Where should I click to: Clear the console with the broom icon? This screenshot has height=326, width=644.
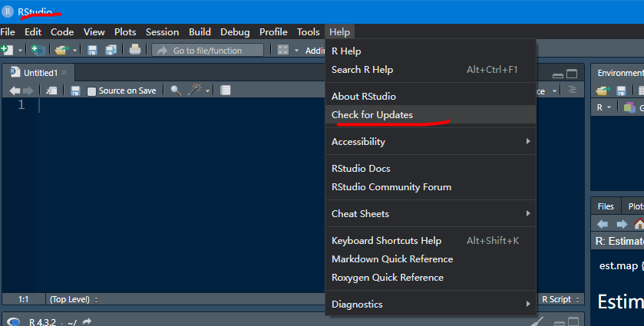click(x=537, y=321)
